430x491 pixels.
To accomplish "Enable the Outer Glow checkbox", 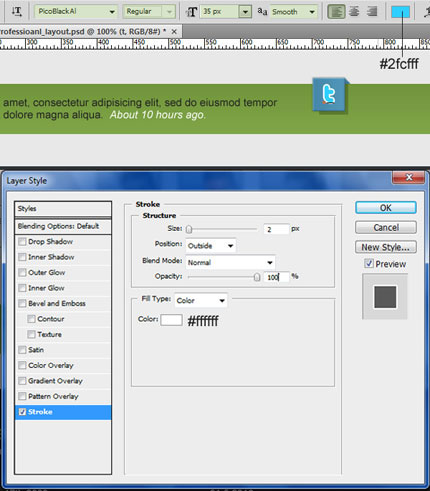I will coord(22,272).
